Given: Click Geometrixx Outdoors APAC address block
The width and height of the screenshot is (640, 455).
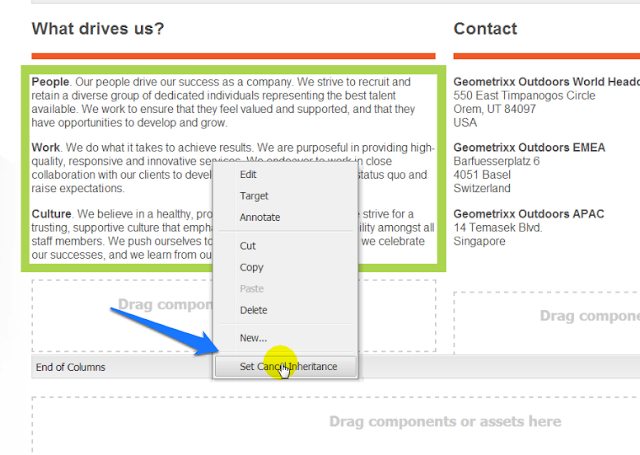Looking at the screenshot, I should coord(529,227).
